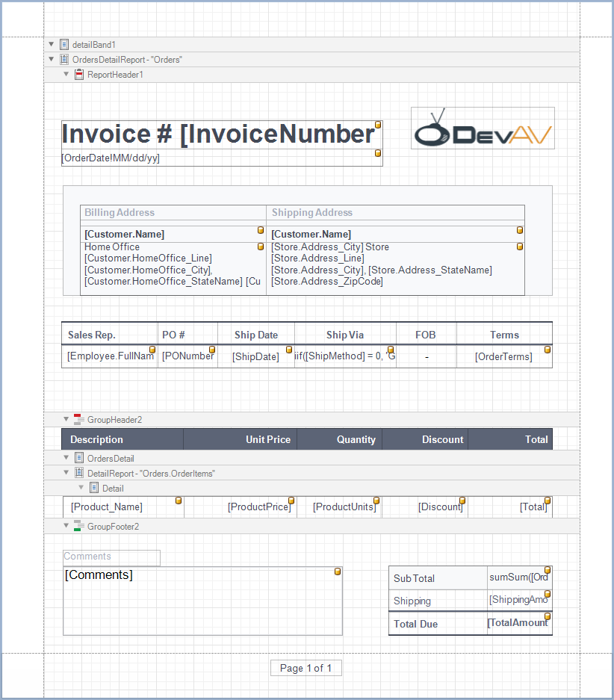Click the data-binding marker on Invoice title
The image size is (614, 700).
(378, 125)
